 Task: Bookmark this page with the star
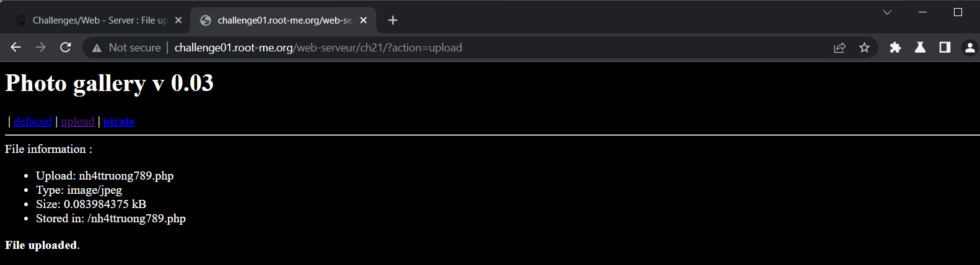coord(864,48)
